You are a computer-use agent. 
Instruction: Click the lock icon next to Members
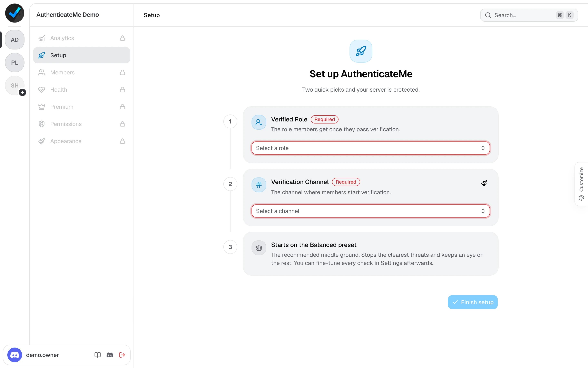122,73
